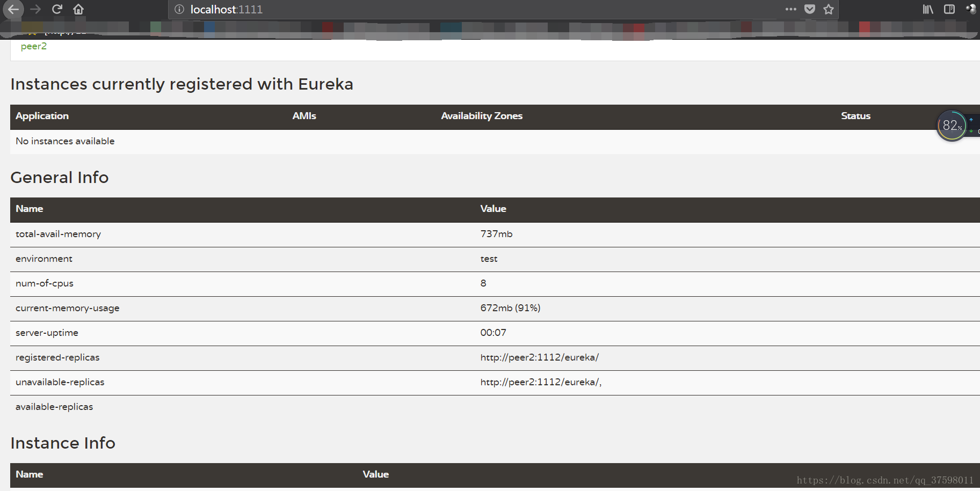
Task: Select the Status column header
Action: (x=855, y=116)
